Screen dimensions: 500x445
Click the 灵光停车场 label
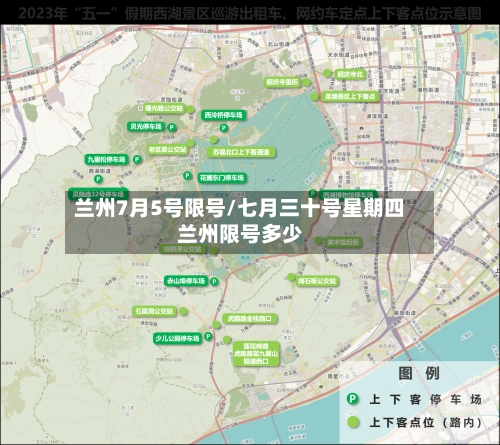[146, 126]
